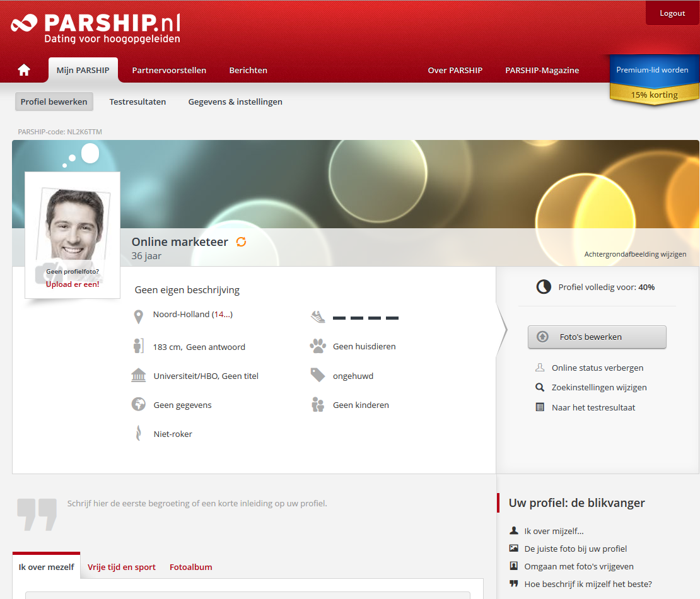Image resolution: width=700 pixels, height=599 pixels.
Task: Click the location pin icon beside Noord-Holland
Action: tap(138, 317)
